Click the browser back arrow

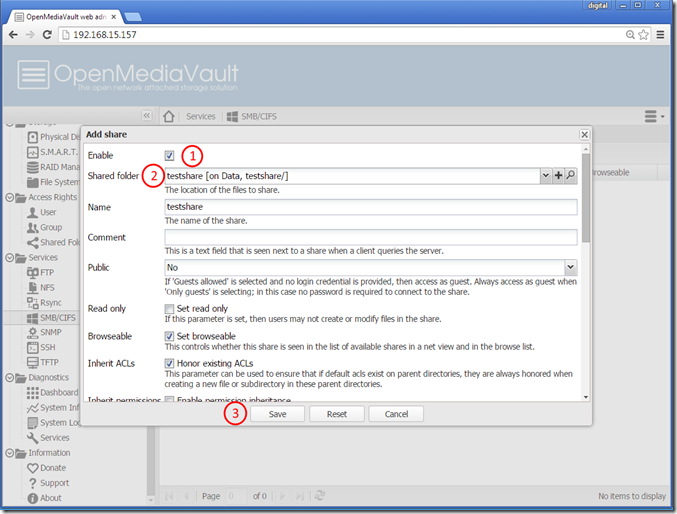[x=13, y=35]
